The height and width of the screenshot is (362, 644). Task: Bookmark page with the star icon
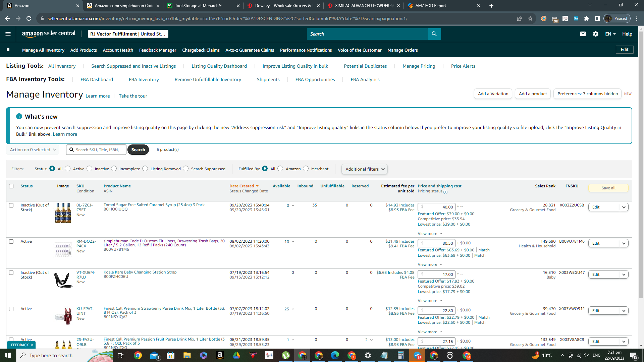coord(530,18)
